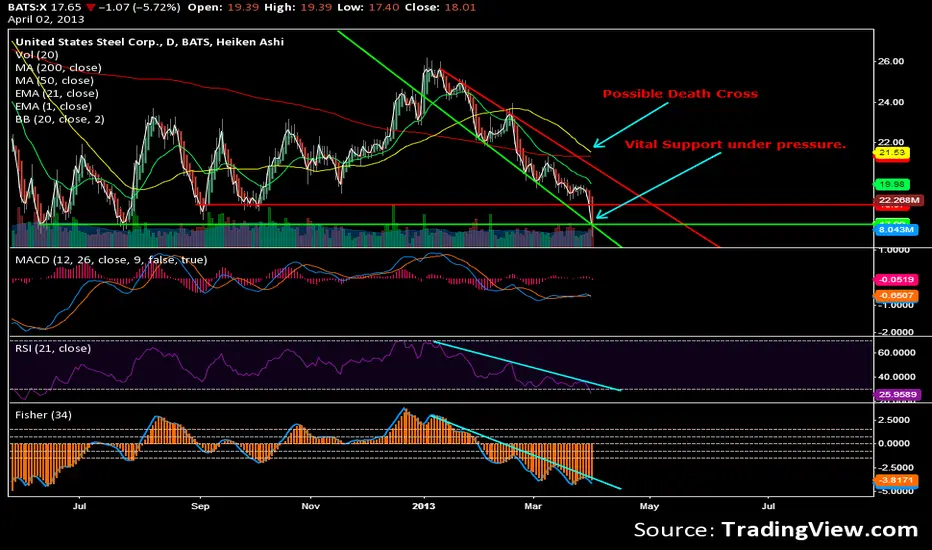Click the green 19.88 price label
The image size is (932, 550).
point(892,185)
